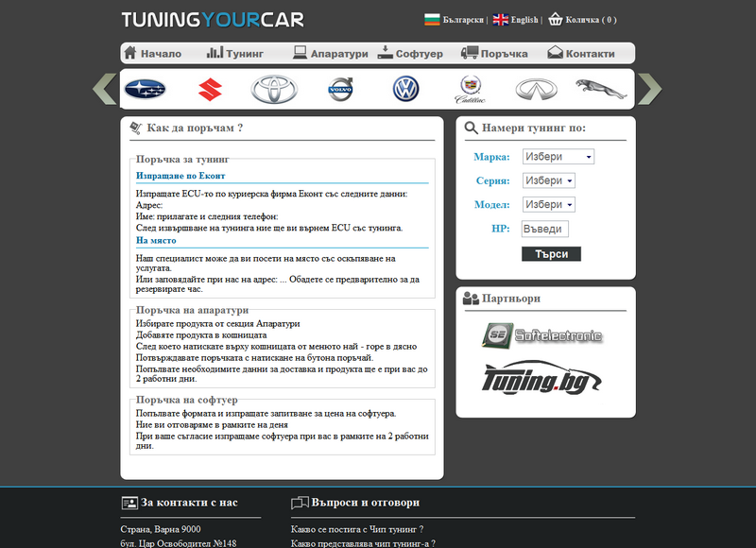Advance the brand carousel with the right arrow
Screen dimensions: 756x548
point(650,89)
